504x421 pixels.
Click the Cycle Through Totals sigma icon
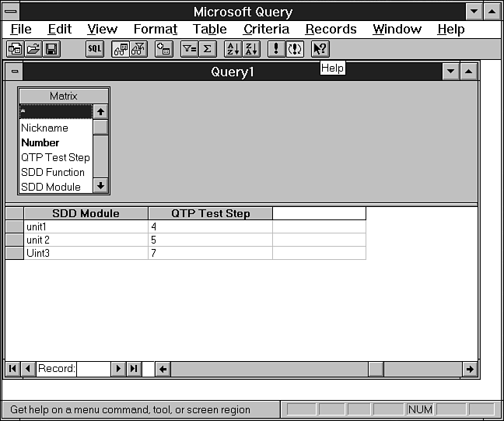click(208, 49)
